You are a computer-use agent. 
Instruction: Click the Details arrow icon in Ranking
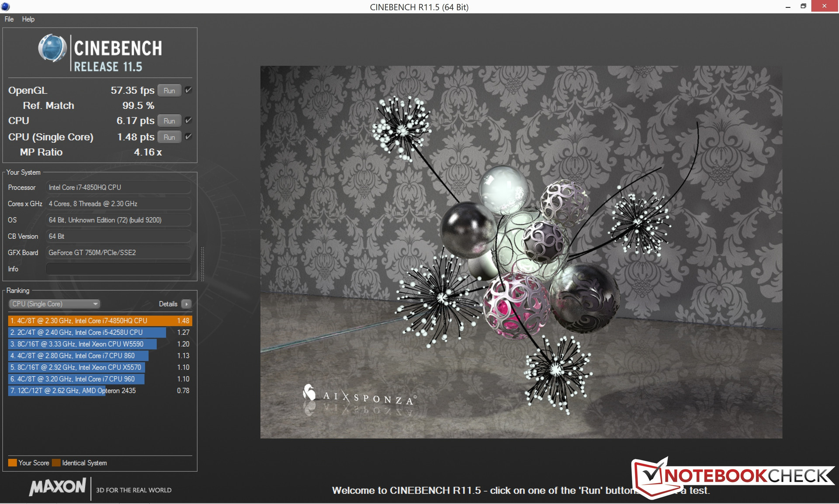pyautogui.click(x=187, y=304)
